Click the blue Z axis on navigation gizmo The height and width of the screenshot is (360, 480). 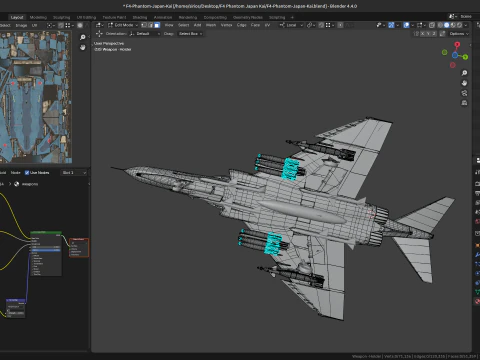tap(455, 55)
